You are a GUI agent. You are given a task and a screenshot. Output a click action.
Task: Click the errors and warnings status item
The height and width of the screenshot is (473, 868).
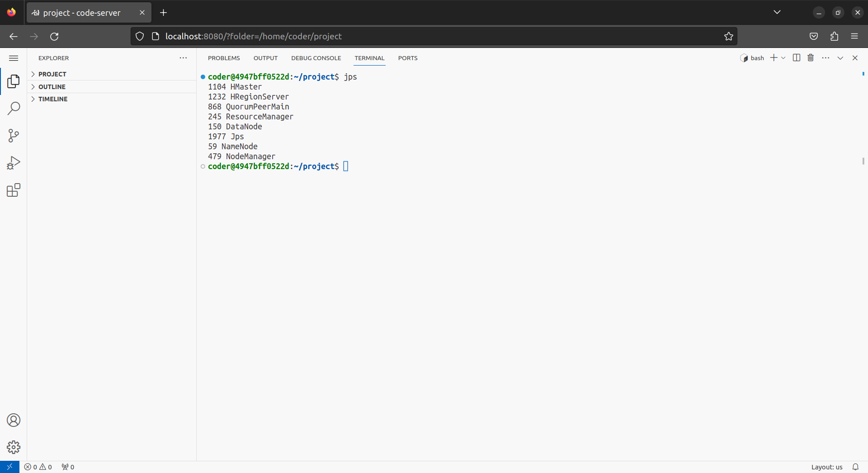38,467
